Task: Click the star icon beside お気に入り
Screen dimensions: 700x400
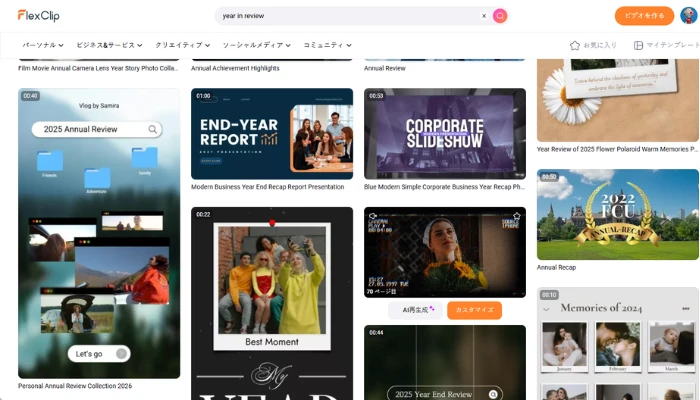Action: pyautogui.click(x=575, y=45)
